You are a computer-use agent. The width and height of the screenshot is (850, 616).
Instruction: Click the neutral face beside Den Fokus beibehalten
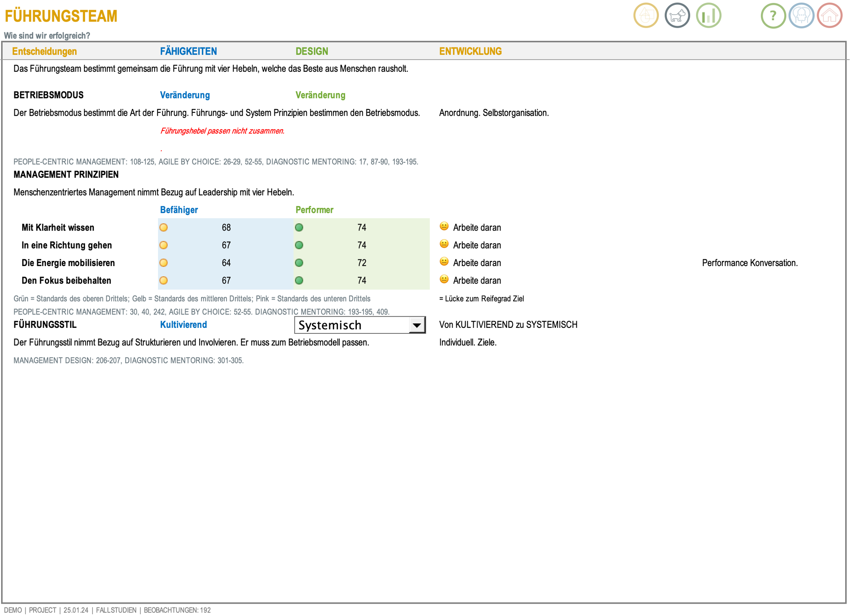[x=444, y=279]
